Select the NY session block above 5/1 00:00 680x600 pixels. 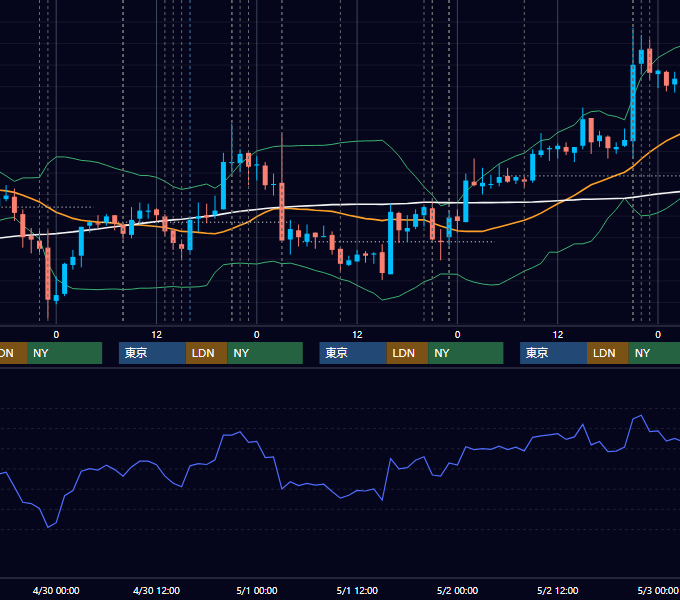click(x=265, y=353)
